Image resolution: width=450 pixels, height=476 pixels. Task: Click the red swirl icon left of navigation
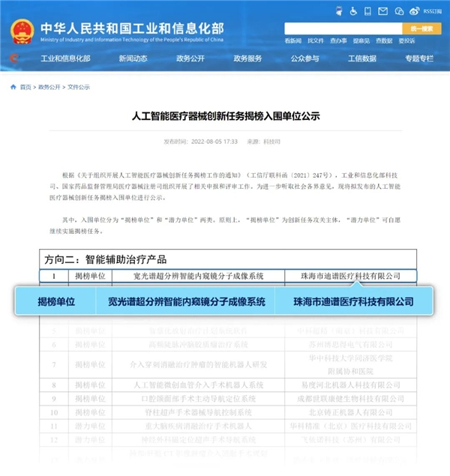(x=14, y=58)
